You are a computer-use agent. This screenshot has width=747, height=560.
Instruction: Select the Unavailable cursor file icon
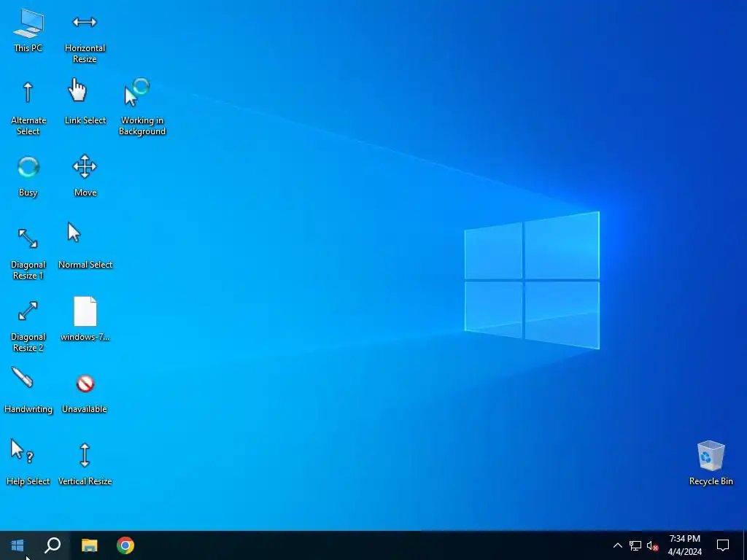pos(85,394)
